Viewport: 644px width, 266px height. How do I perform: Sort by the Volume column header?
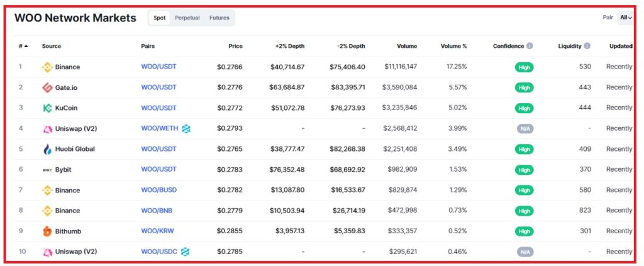coord(407,46)
